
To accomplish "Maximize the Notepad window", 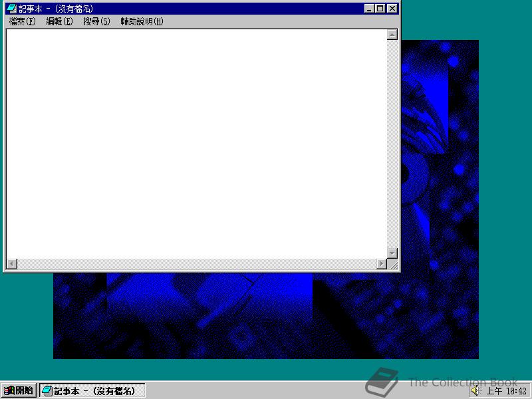I will tap(380, 9).
